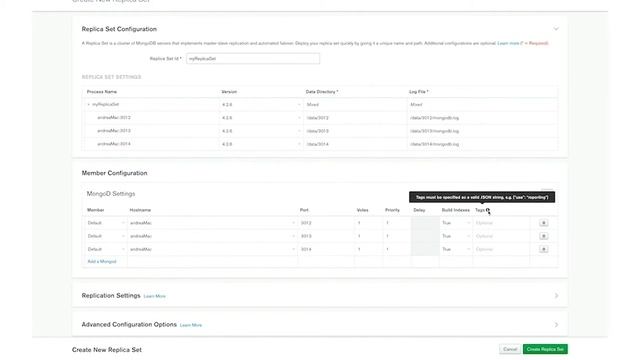Click the Priority field in port 3012 row
Screen dimensions: 640x360
click(397, 223)
